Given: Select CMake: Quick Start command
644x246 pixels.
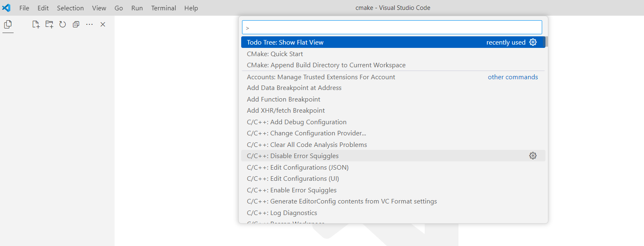Looking at the screenshot, I should [x=275, y=54].
